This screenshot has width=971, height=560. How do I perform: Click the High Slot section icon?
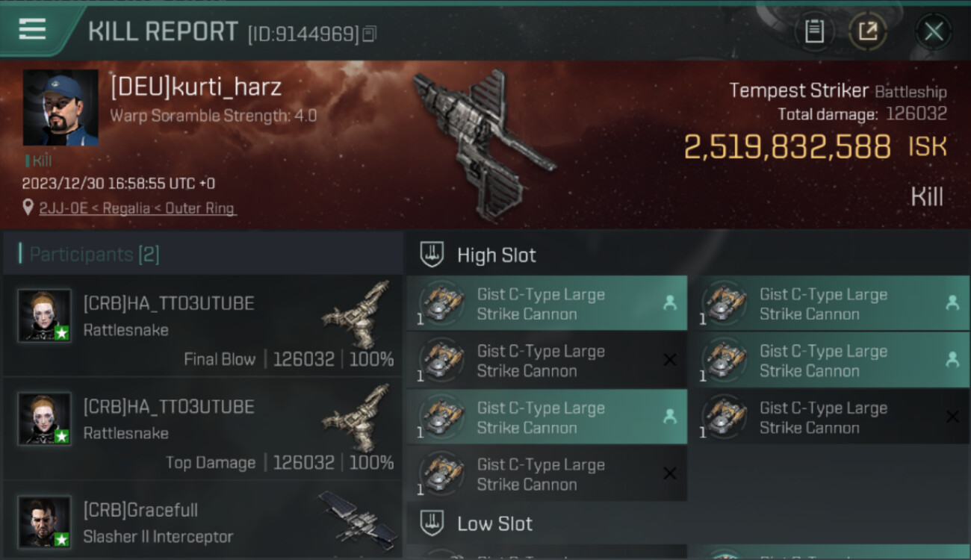(x=432, y=255)
